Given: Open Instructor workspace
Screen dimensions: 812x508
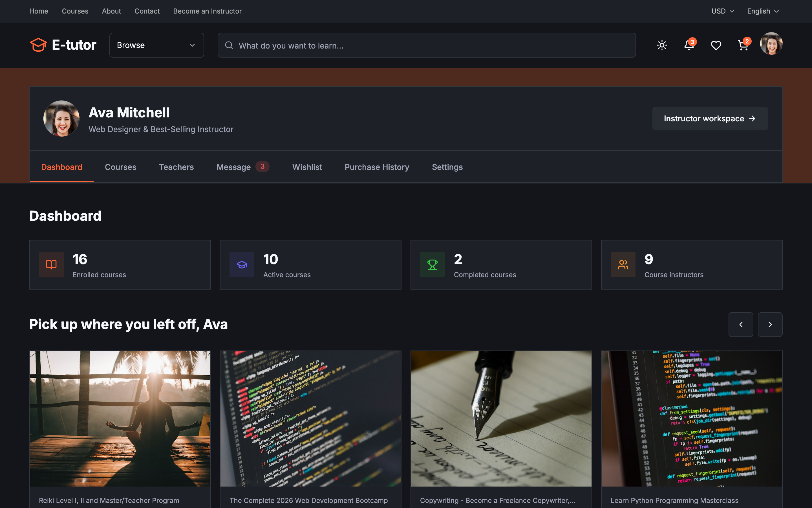Looking at the screenshot, I should tap(710, 118).
